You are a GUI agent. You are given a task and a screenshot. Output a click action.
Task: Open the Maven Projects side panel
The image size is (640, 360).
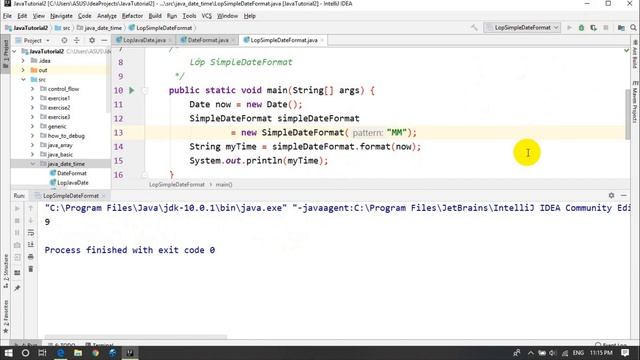coord(635,101)
